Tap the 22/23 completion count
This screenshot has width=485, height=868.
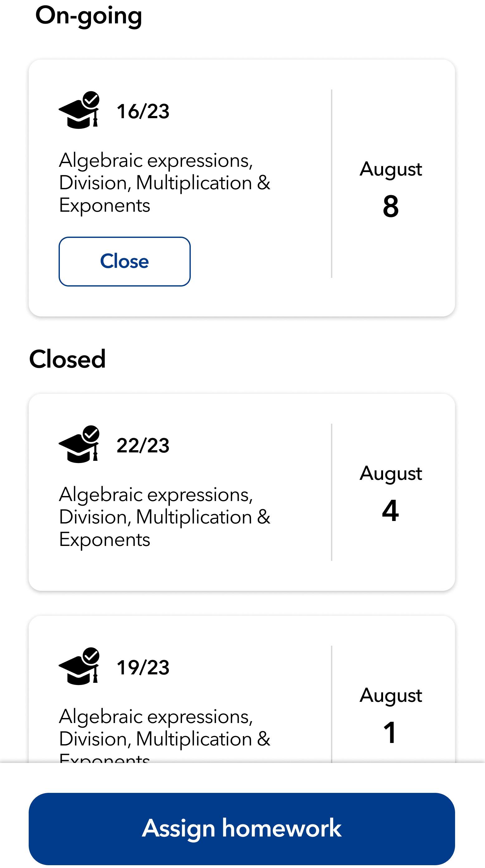[143, 446]
